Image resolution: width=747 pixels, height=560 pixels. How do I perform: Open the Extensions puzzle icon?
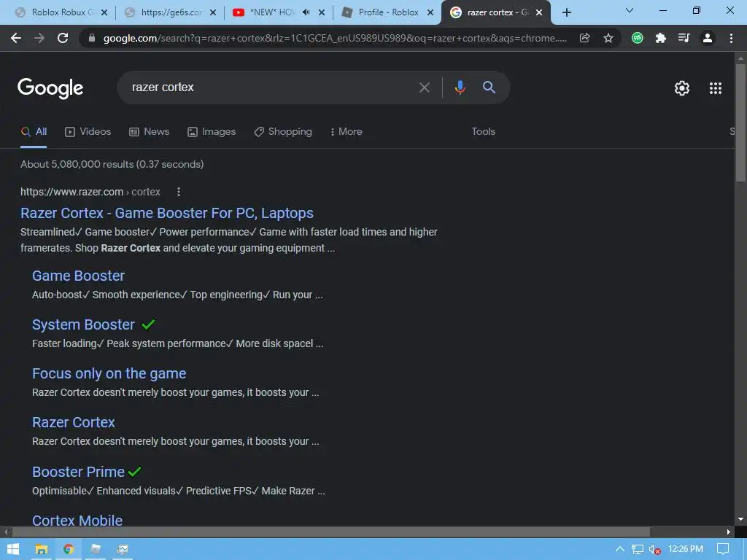pos(660,38)
